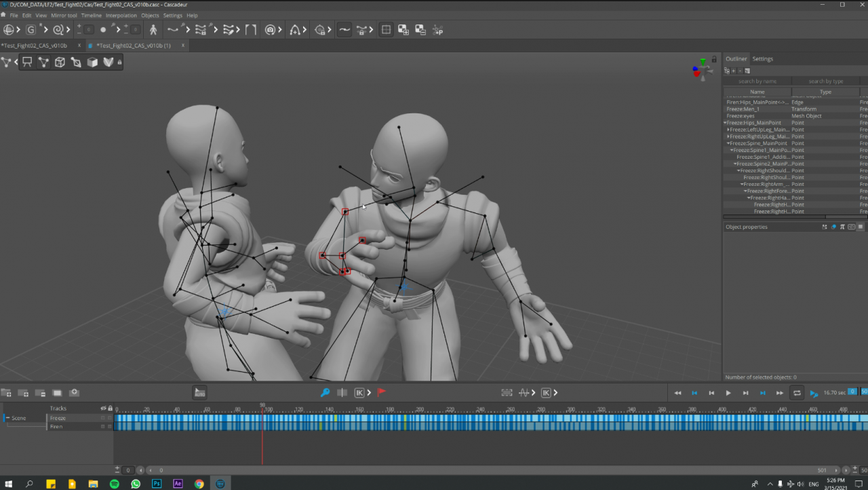
Task: Toggle the loop playback button
Action: coord(797,392)
